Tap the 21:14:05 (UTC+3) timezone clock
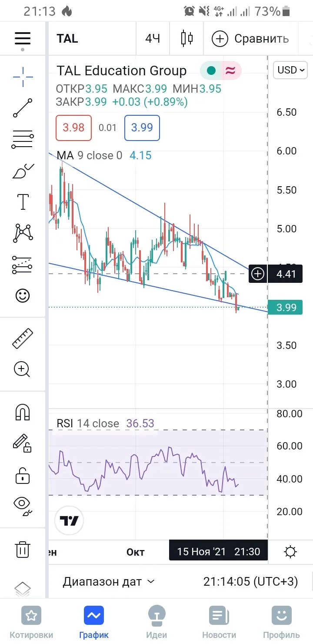Image resolution: width=313 pixels, height=644 pixels. pos(250,581)
